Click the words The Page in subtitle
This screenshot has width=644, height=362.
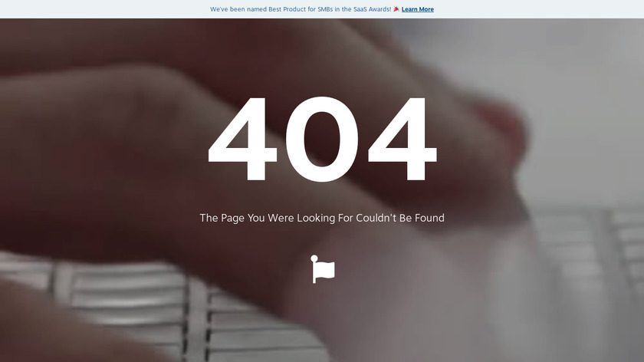pyautogui.click(x=222, y=218)
